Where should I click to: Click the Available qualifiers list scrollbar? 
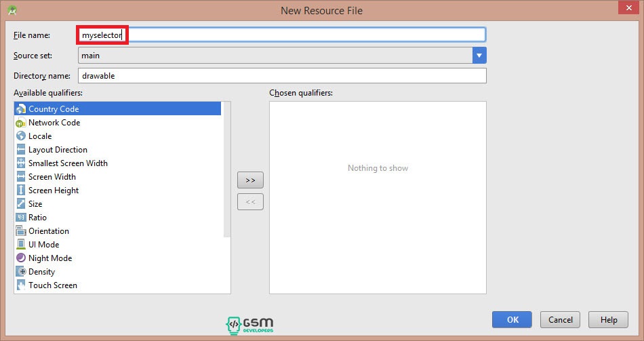[226, 169]
